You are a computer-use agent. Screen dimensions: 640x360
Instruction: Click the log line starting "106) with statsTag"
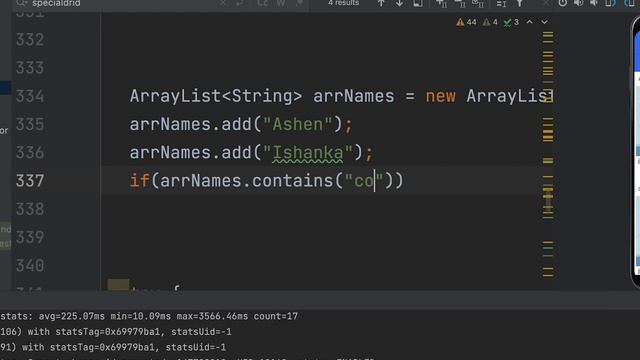[116, 332]
